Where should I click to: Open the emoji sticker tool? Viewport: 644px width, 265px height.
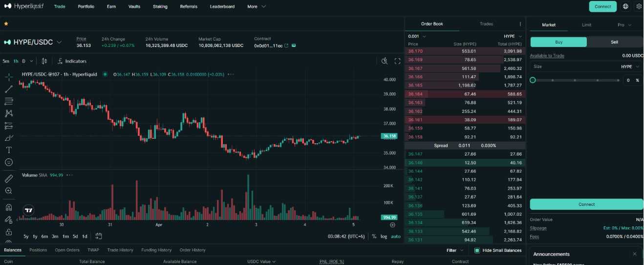8,162
